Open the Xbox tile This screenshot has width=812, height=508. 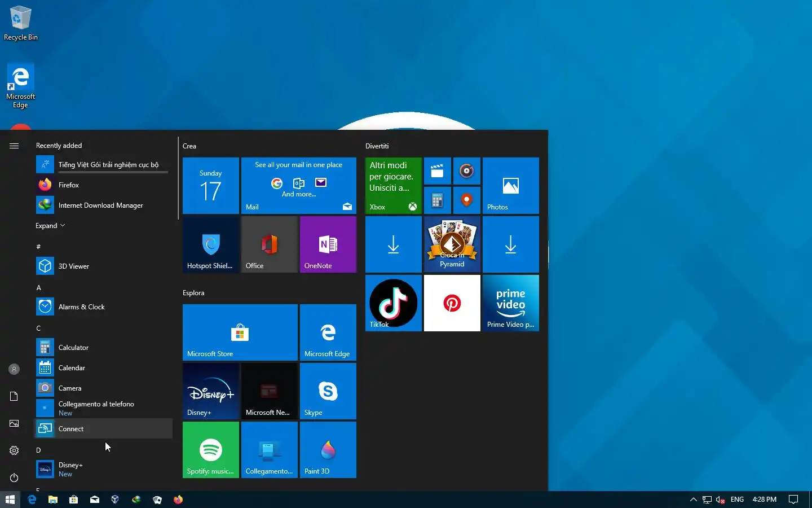[394, 186]
